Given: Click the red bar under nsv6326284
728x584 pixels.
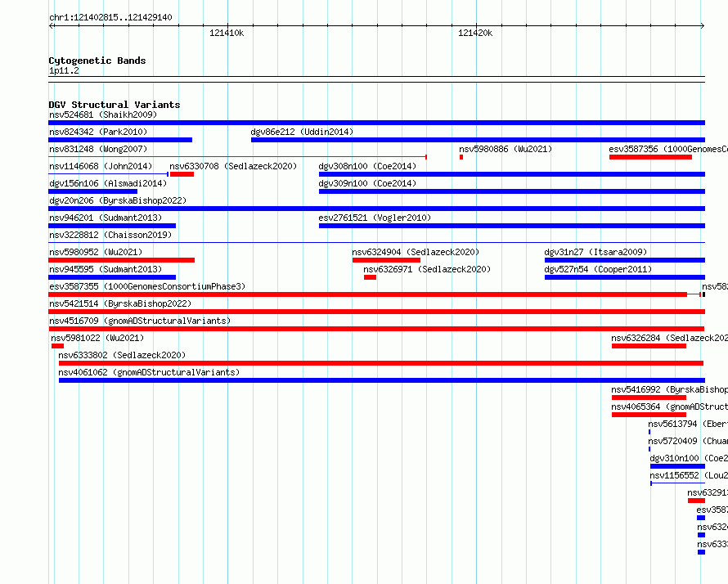Looking at the screenshot, I should (x=649, y=346).
